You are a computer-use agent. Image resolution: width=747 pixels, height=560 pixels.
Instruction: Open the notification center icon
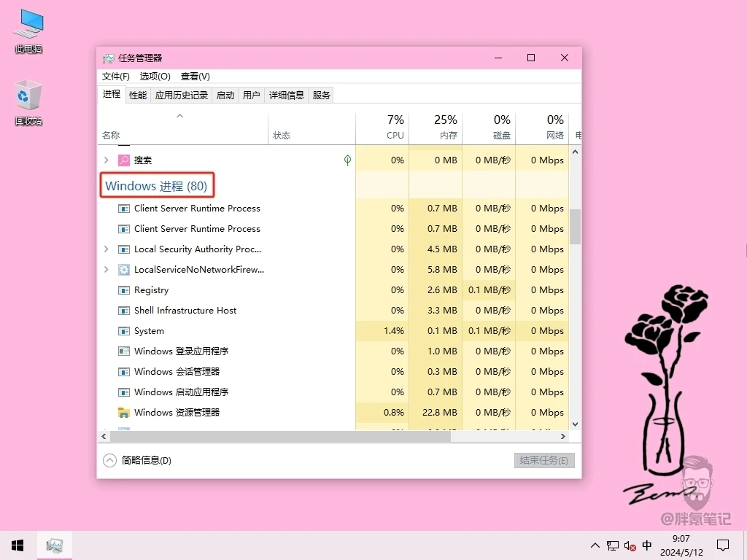(x=723, y=545)
